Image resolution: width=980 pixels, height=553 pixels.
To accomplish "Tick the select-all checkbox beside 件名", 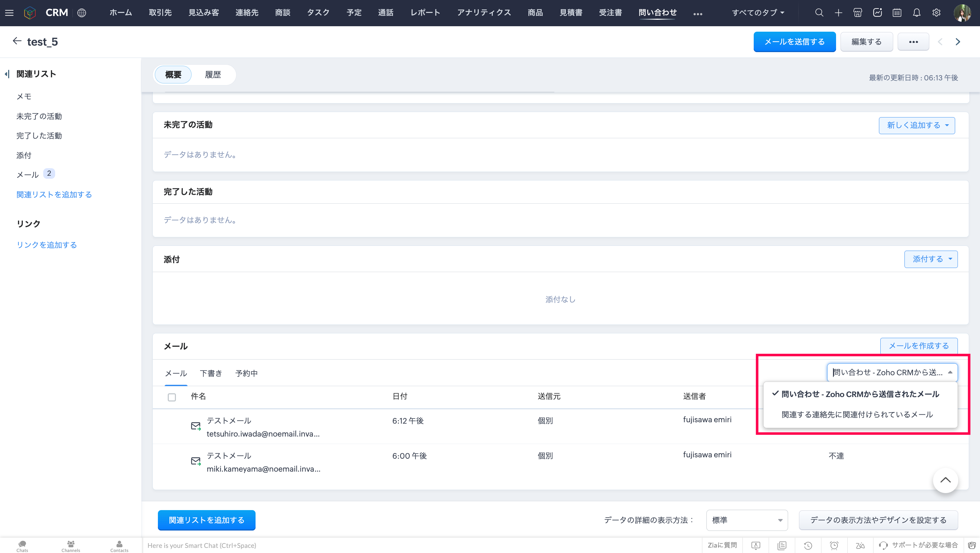I will 171,397.
